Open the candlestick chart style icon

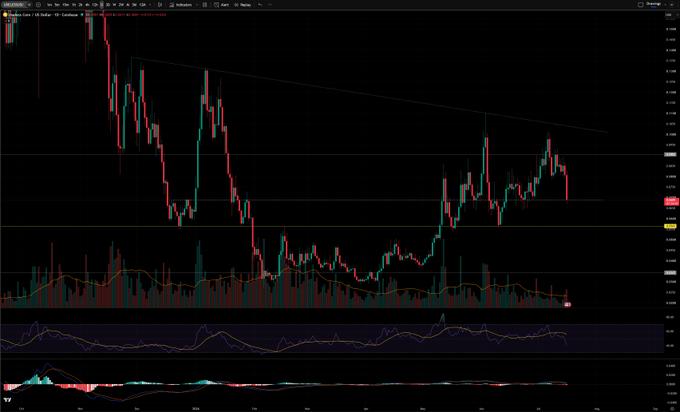pos(160,5)
